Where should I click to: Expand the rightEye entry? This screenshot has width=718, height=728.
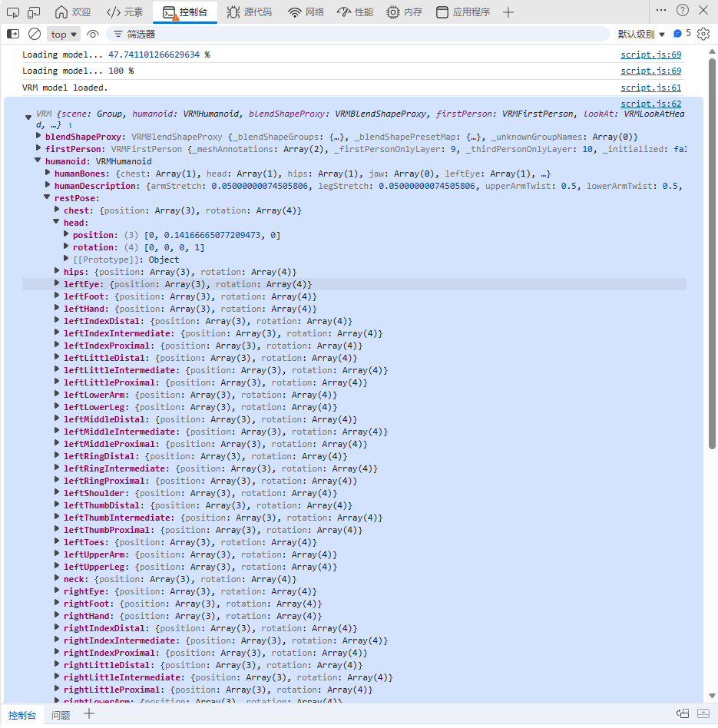[57, 590]
